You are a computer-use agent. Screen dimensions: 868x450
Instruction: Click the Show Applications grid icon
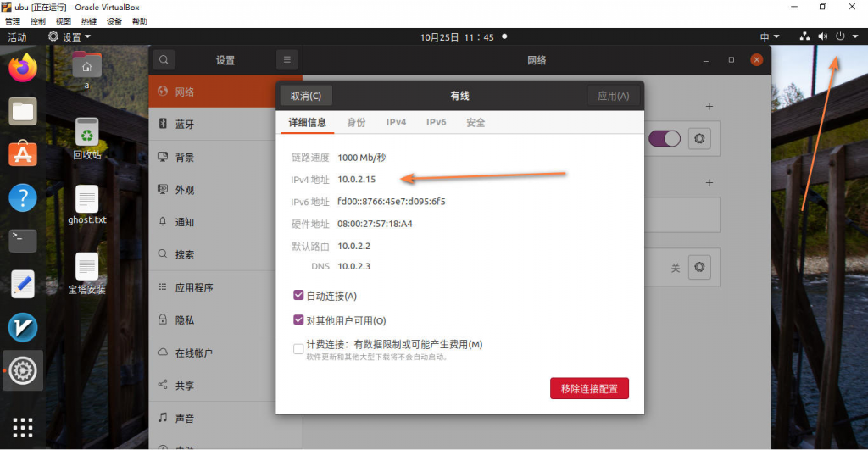[23, 427]
